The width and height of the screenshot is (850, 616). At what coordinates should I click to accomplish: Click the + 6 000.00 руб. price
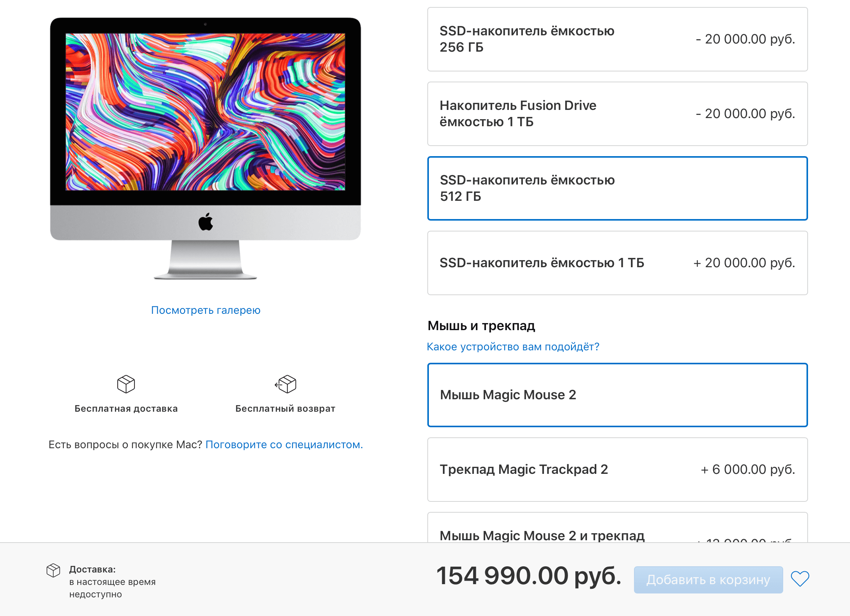748,470
